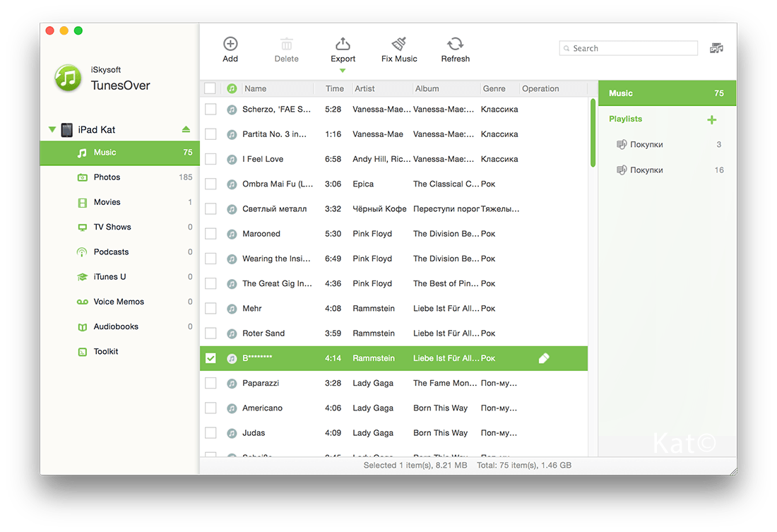Check the Partita No. 3 track
The height and width of the screenshot is (532, 777).
coord(210,134)
